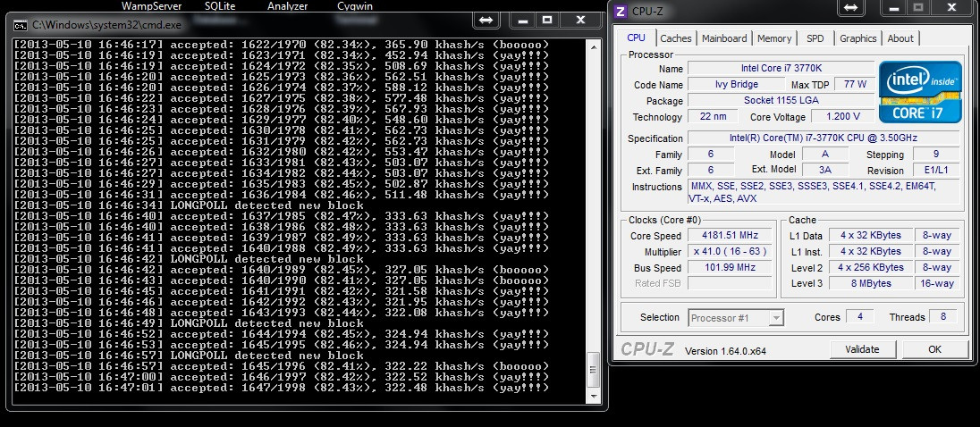The width and height of the screenshot is (980, 427).
Task: Click the console line accepted: 1647/1998
Action: 282,388
